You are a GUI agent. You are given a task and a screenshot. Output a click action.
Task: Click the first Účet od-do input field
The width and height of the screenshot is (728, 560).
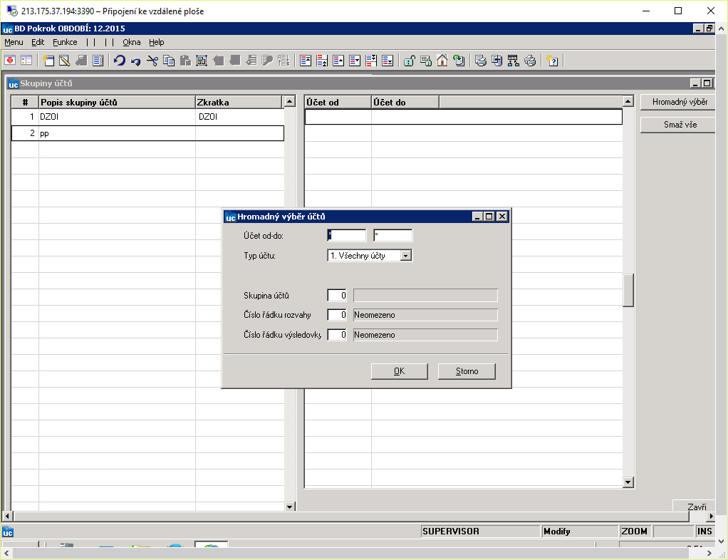(x=346, y=235)
